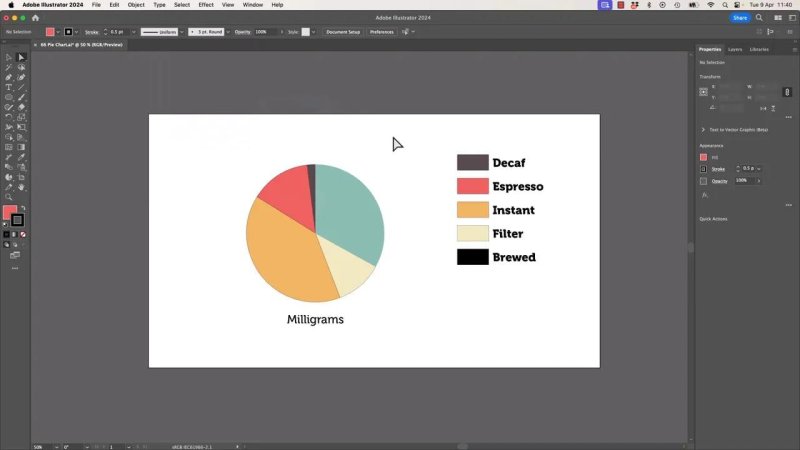Select the Gradient tool

21,147
